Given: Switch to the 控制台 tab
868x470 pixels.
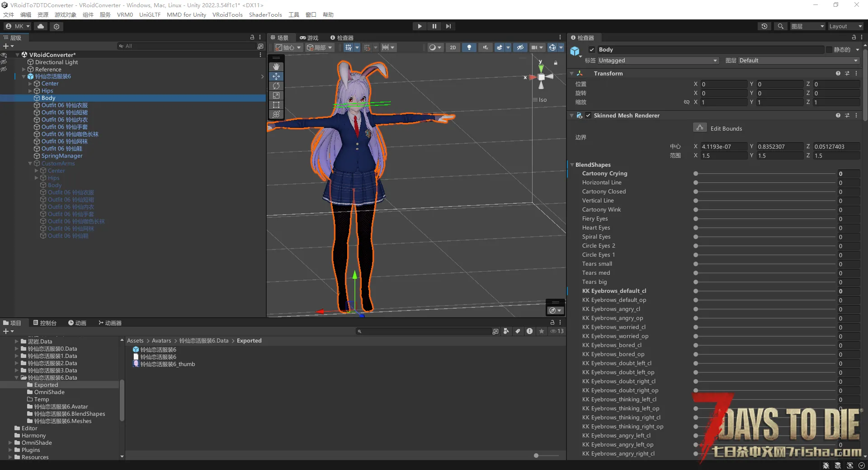Looking at the screenshot, I should click(45, 323).
